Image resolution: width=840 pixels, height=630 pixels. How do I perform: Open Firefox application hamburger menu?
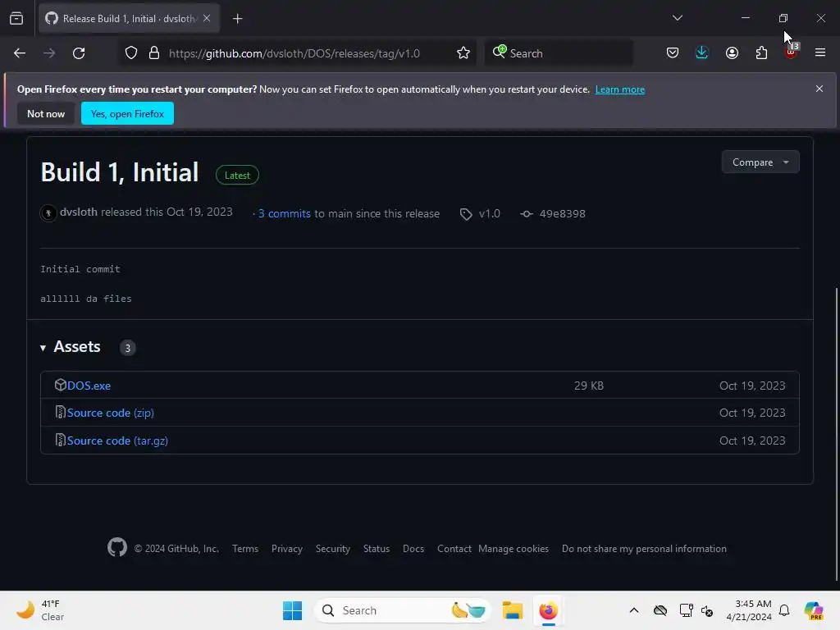820,53
